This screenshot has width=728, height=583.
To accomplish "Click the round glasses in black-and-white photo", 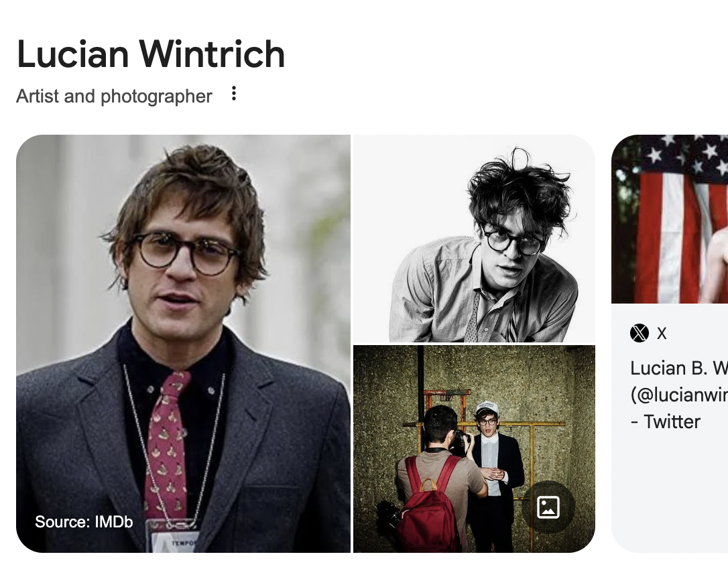I will (513, 239).
